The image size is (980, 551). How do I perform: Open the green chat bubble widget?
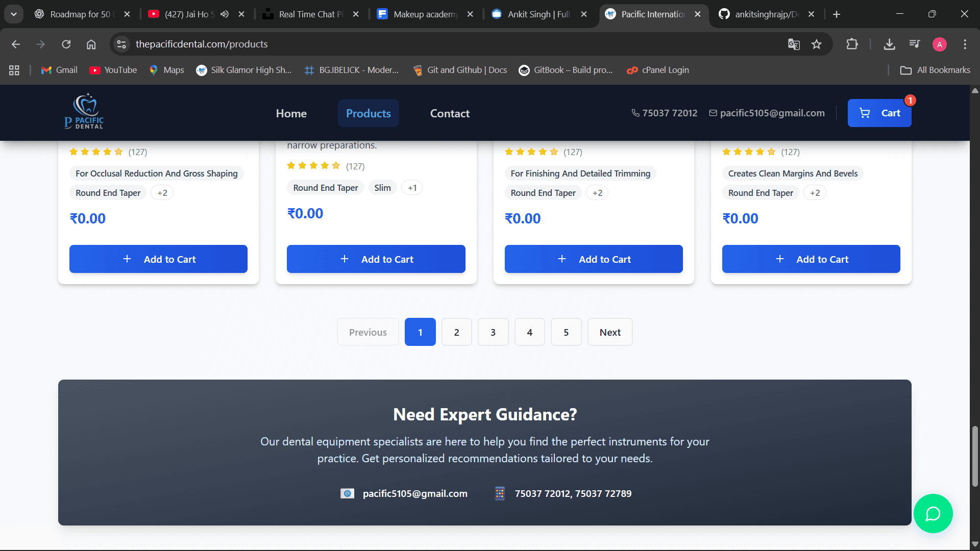point(933,513)
